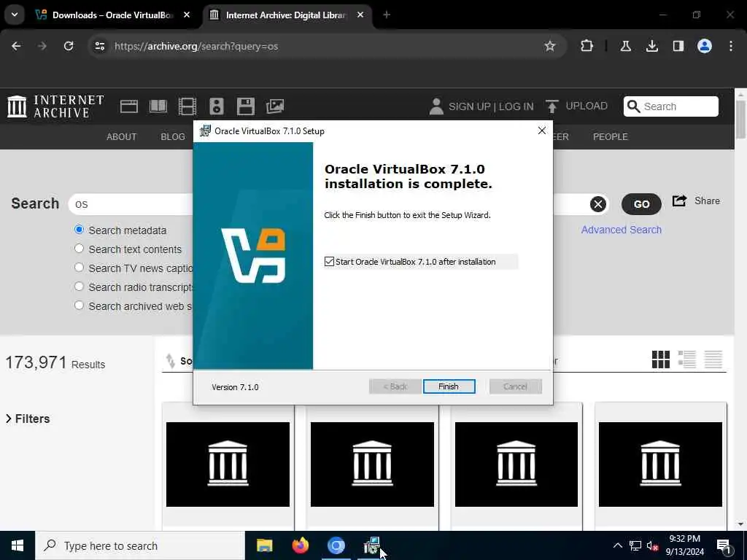Select Search text contents radio option

click(x=79, y=249)
